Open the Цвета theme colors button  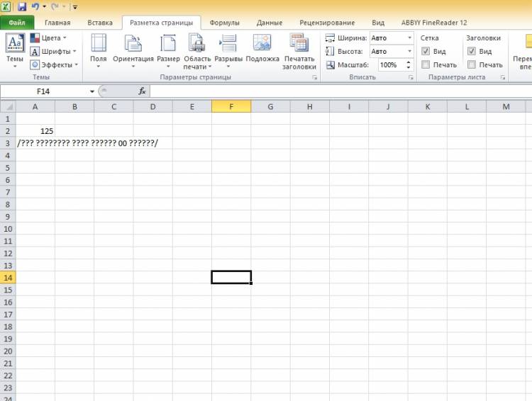(48, 38)
